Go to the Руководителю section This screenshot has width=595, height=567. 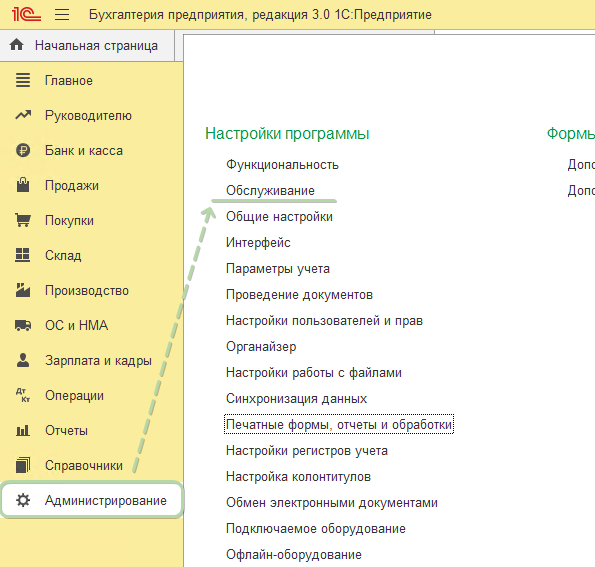pos(88,115)
